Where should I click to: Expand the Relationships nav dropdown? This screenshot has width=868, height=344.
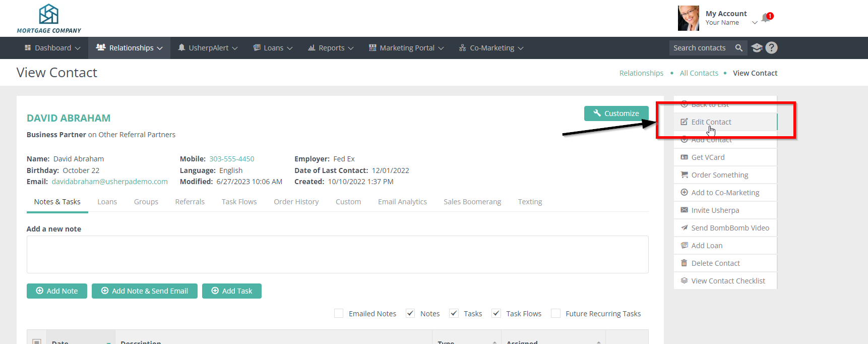130,48
